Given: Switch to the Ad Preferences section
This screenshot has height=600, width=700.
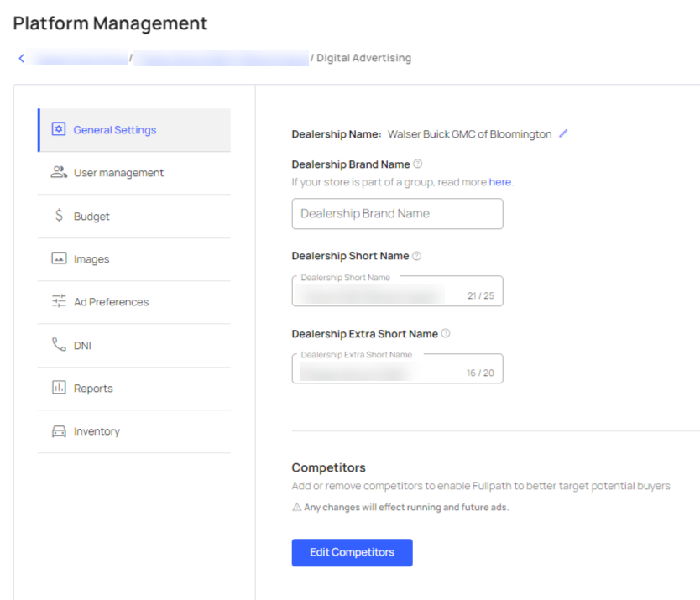Looking at the screenshot, I should click(111, 302).
